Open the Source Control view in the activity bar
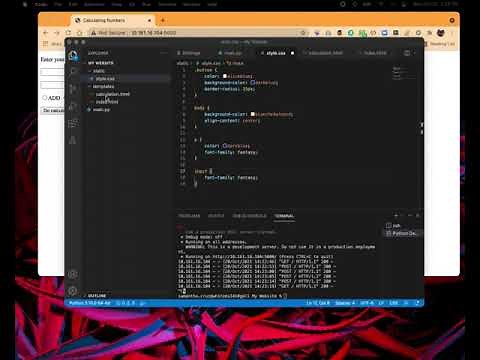The height and width of the screenshot is (360, 480). (73, 89)
